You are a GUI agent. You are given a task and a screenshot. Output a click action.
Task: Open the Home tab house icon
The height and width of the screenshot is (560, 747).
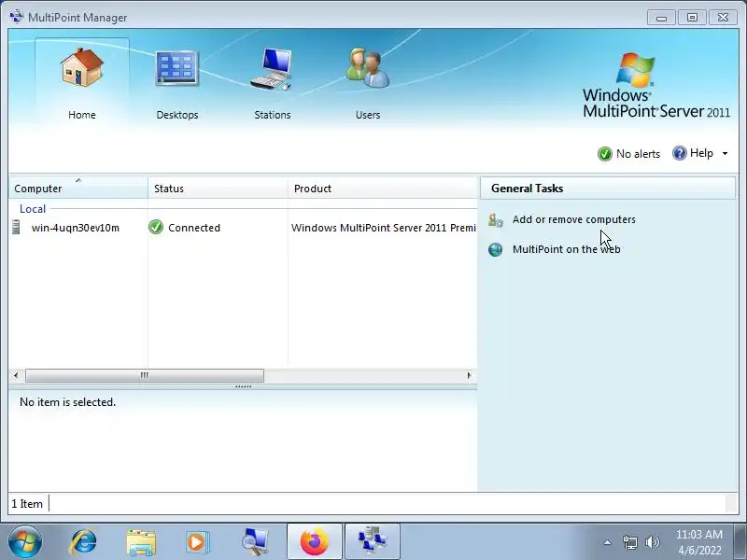pos(82,67)
